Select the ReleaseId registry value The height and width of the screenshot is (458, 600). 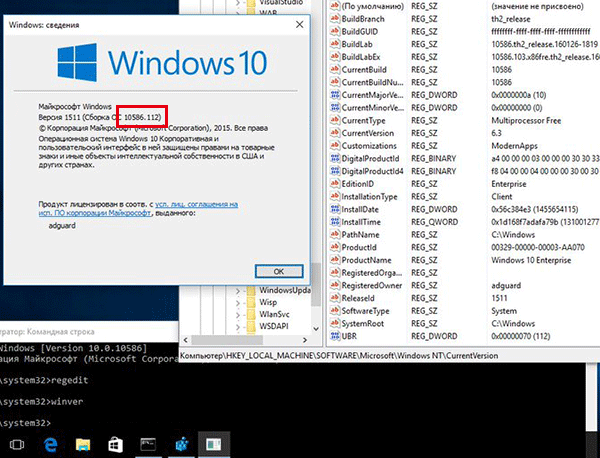click(358, 298)
